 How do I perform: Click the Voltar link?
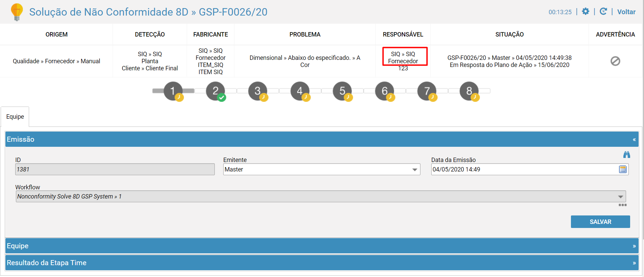(626, 12)
